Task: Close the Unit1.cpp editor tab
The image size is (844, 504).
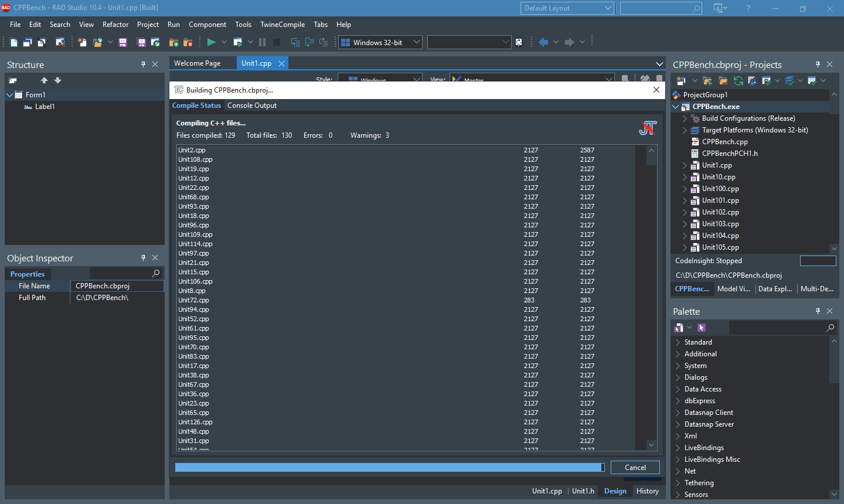Action: pos(281,63)
